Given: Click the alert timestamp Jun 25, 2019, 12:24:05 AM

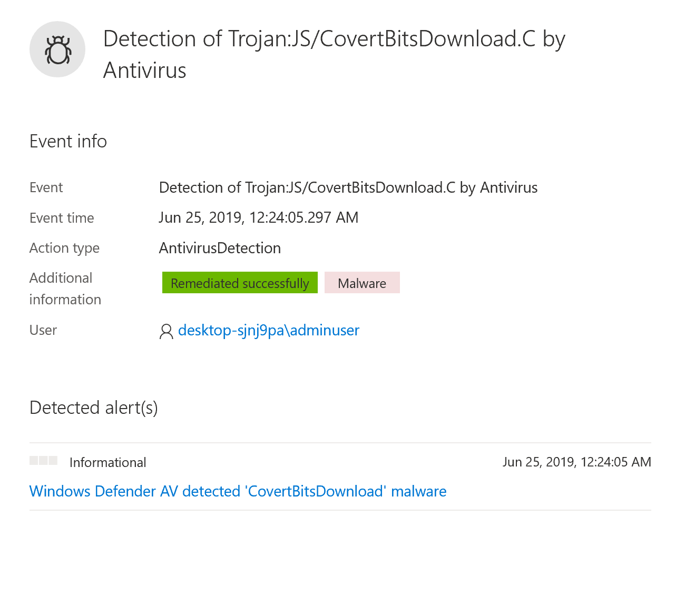Looking at the screenshot, I should (576, 462).
